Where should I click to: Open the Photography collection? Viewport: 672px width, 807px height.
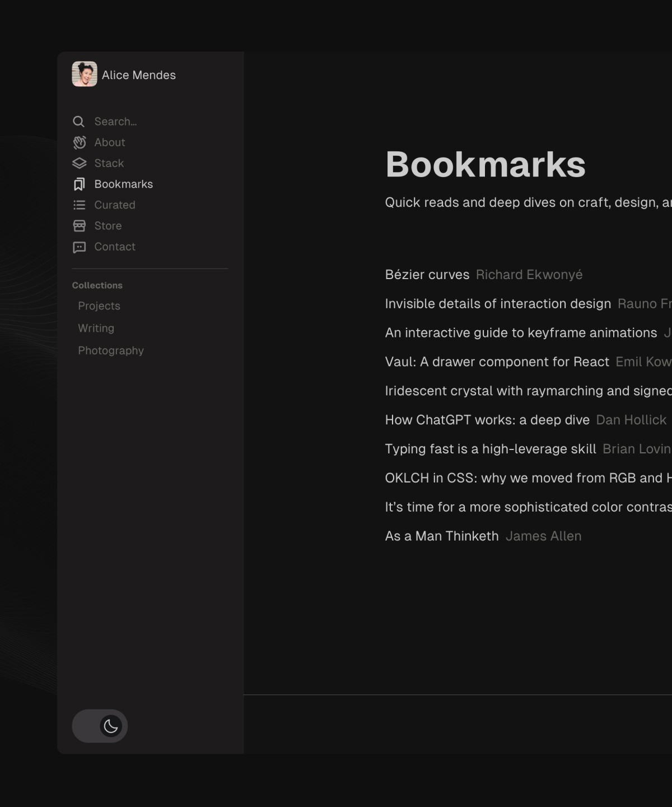tap(111, 350)
